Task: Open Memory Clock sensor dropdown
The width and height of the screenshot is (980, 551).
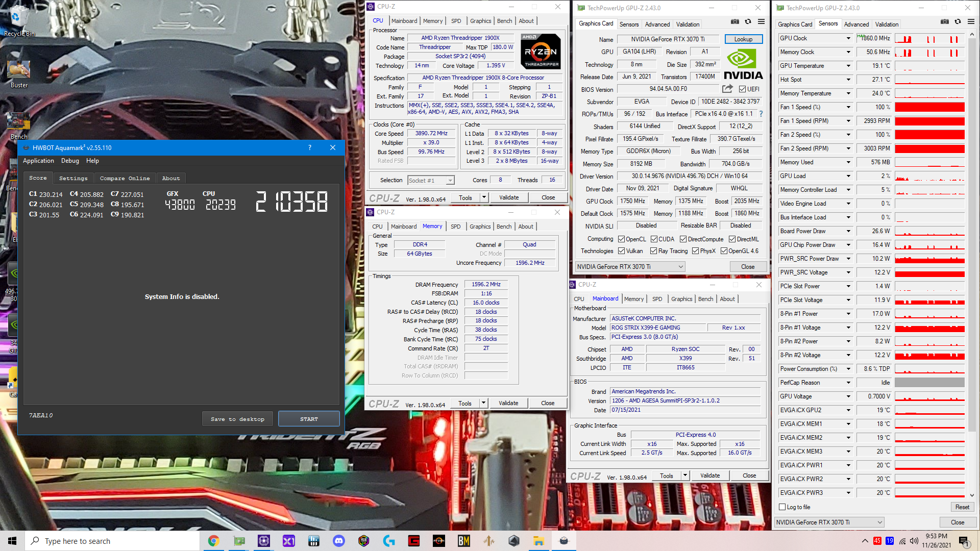Action: click(x=848, y=52)
